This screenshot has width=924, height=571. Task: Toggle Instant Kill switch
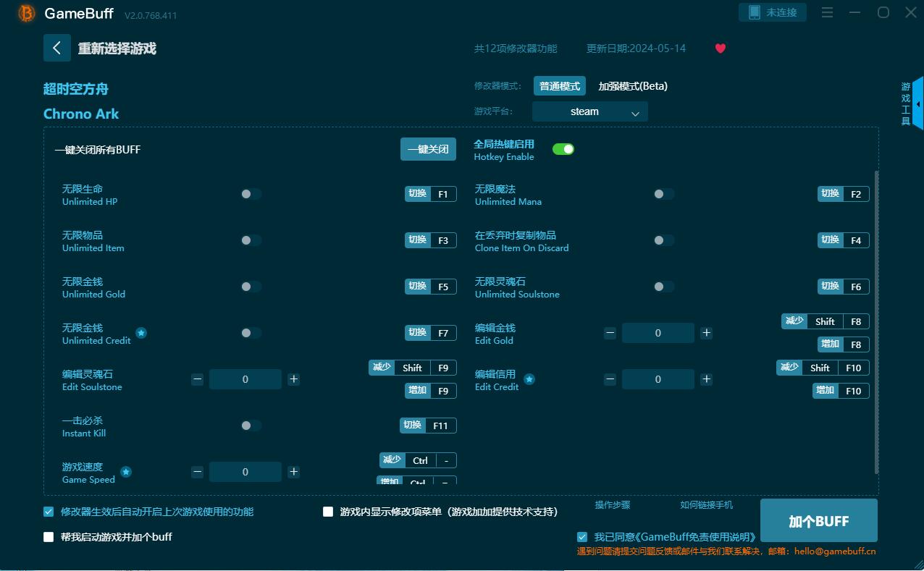(x=251, y=426)
